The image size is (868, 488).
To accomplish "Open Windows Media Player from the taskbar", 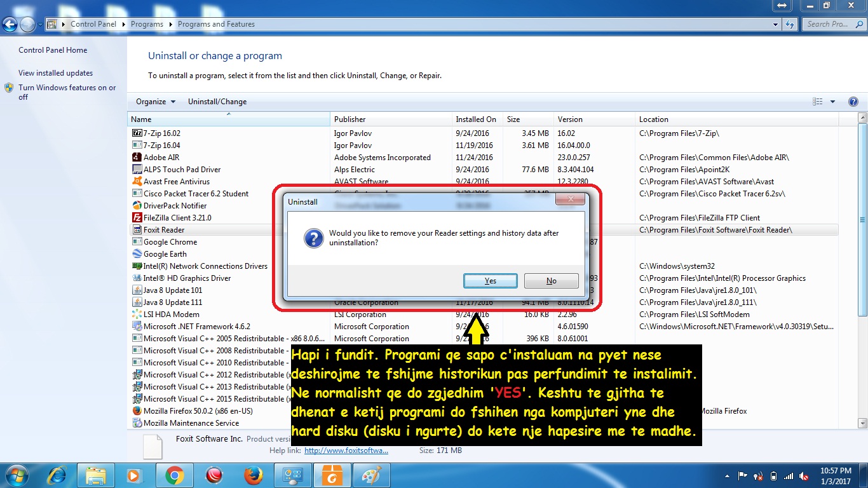I will point(134,475).
